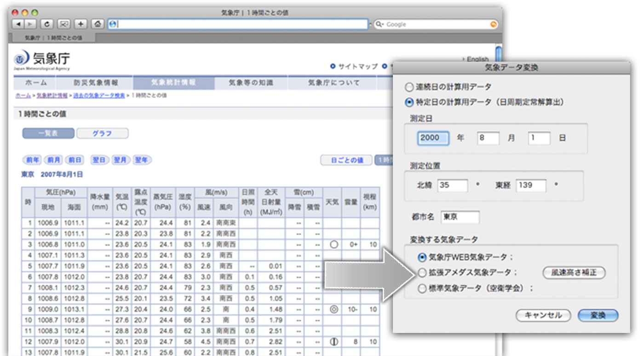
Task: Select 拡張アメダス気象データ radio button
Action: tap(422, 273)
